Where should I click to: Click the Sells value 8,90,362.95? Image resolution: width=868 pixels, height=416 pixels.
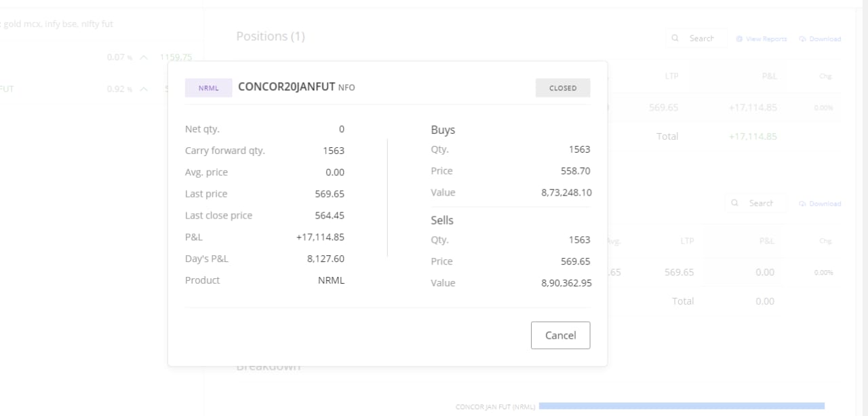click(566, 283)
